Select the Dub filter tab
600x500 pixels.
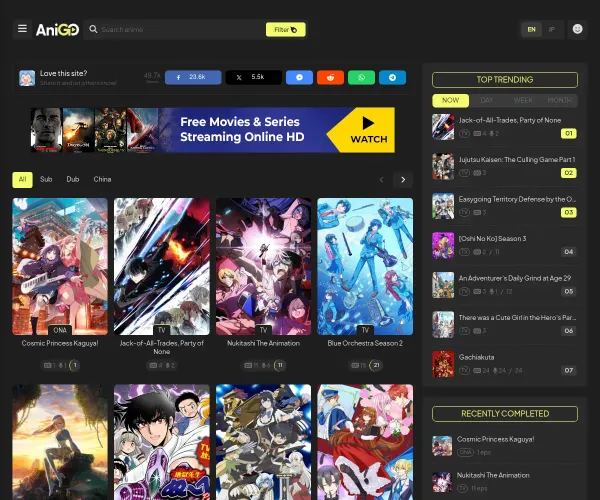(73, 179)
